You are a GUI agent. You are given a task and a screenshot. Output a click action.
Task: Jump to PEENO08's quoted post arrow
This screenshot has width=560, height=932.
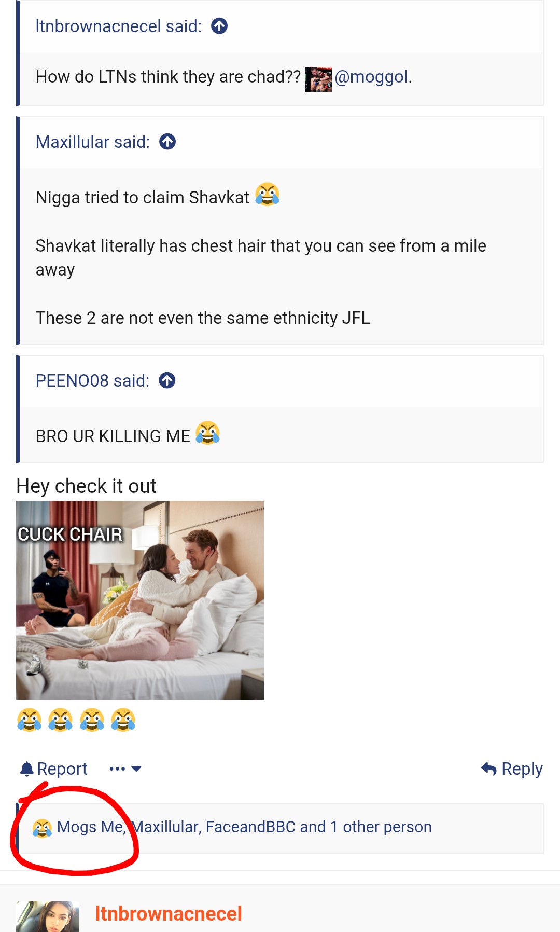(x=167, y=380)
